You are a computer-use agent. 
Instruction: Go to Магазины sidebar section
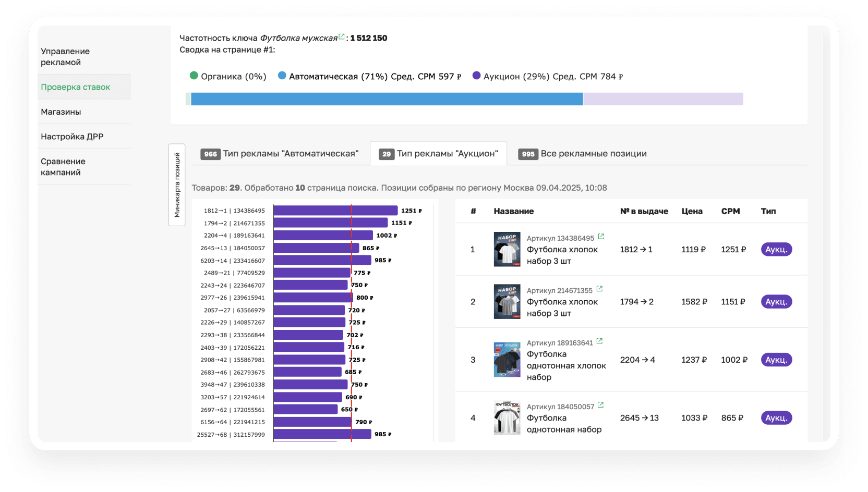pyautogui.click(x=61, y=112)
